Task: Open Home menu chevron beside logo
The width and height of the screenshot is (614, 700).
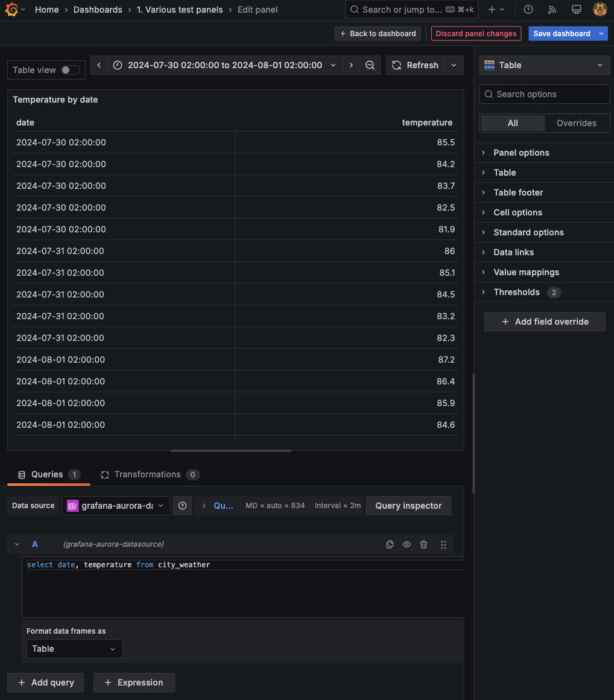Action: click(x=23, y=10)
